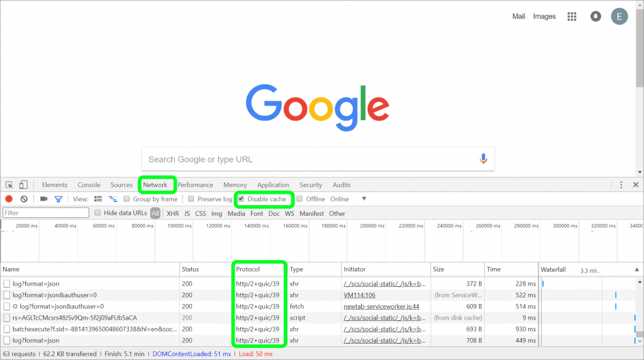
Task: Filter requests by Media
Action: tap(236, 213)
